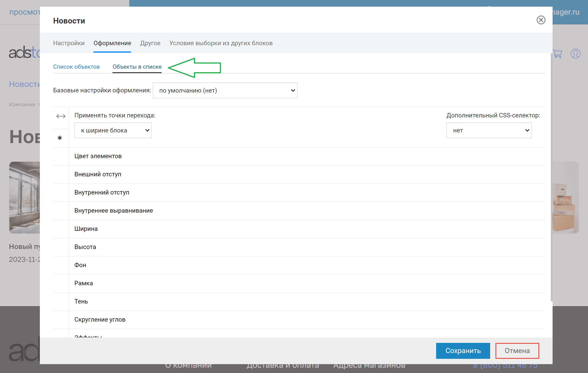Switch to the Другое tab
This screenshot has height=373, width=588.
(150, 43)
